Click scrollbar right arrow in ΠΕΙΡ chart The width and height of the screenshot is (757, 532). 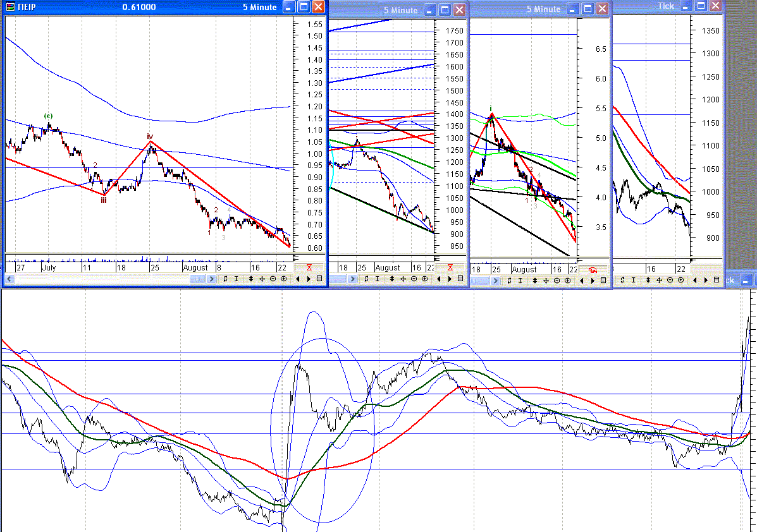[211, 279]
